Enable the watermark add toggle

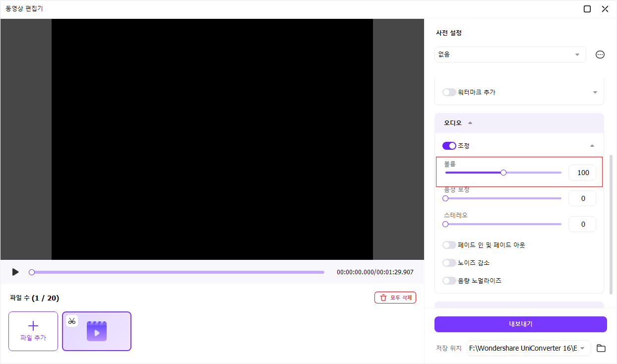449,92
